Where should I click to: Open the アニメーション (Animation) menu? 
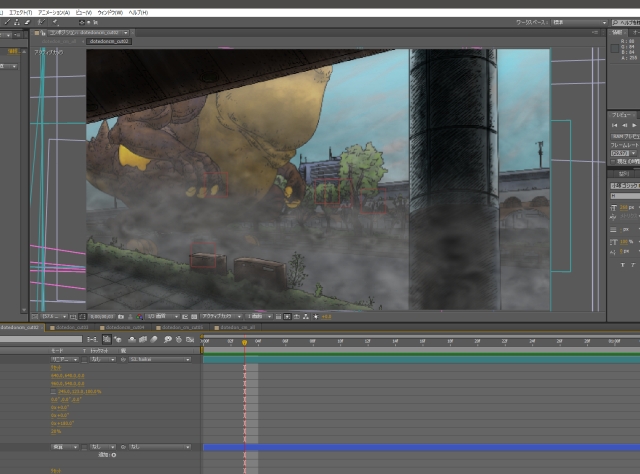54,12
